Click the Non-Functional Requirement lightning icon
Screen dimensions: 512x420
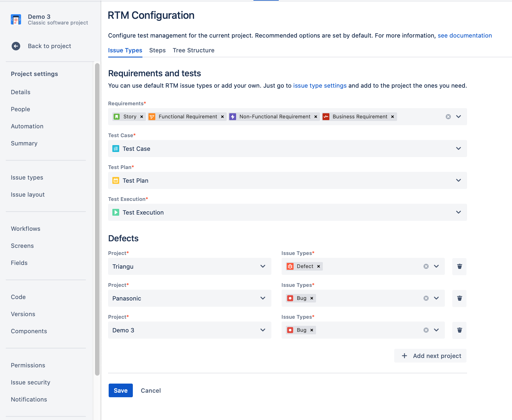tap(233, 116)
